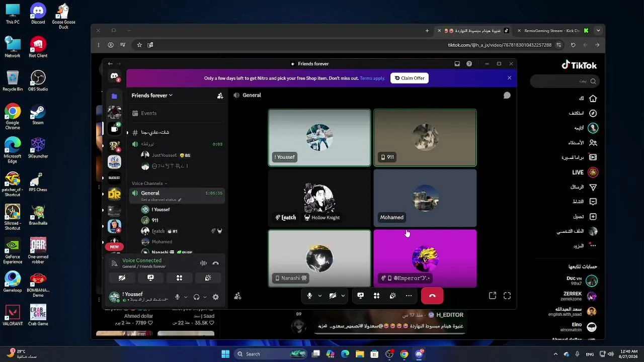This screenshot has height=362, width=644.
Task: Deafen audio with the headphones icon
Action: (x=197, y=297)
